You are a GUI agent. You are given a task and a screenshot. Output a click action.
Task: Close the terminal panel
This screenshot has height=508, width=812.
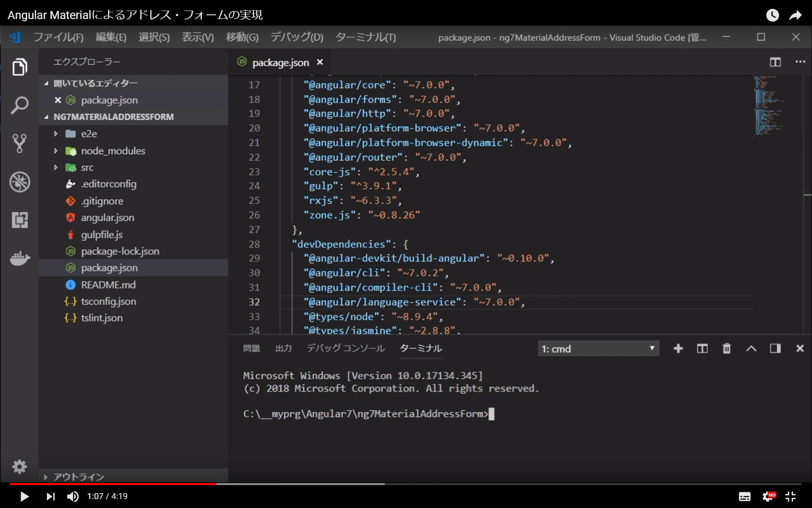[x=800, y=348]
